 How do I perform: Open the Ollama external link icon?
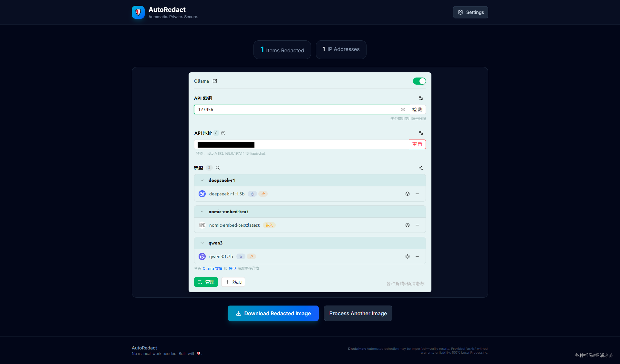pyautogui.click(x=215, y=81)
